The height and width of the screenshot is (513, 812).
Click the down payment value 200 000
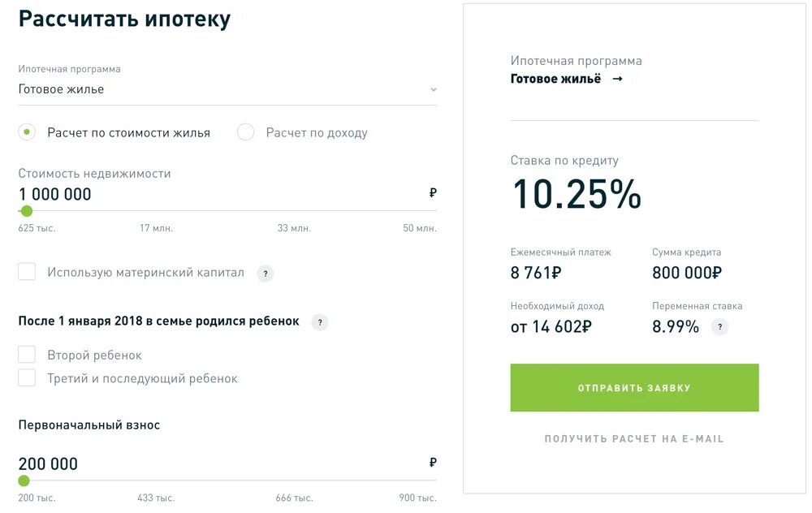pos(49,464)
